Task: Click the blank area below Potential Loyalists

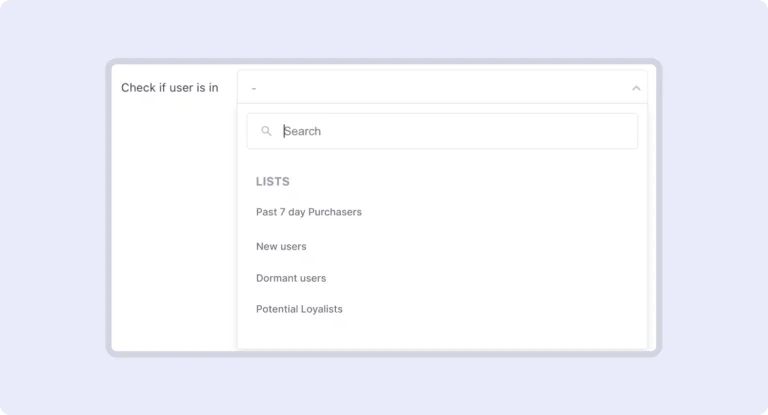Action: point(440,335)
